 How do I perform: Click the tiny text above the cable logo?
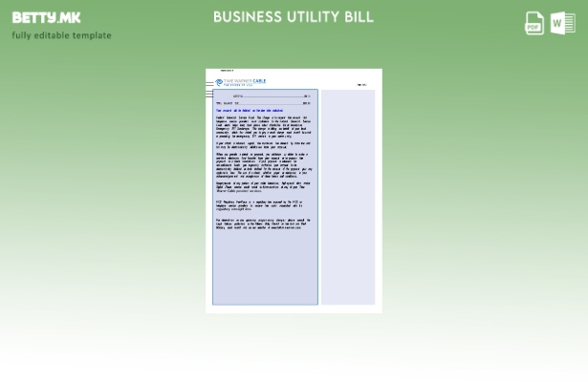click(x=227, y=71)
